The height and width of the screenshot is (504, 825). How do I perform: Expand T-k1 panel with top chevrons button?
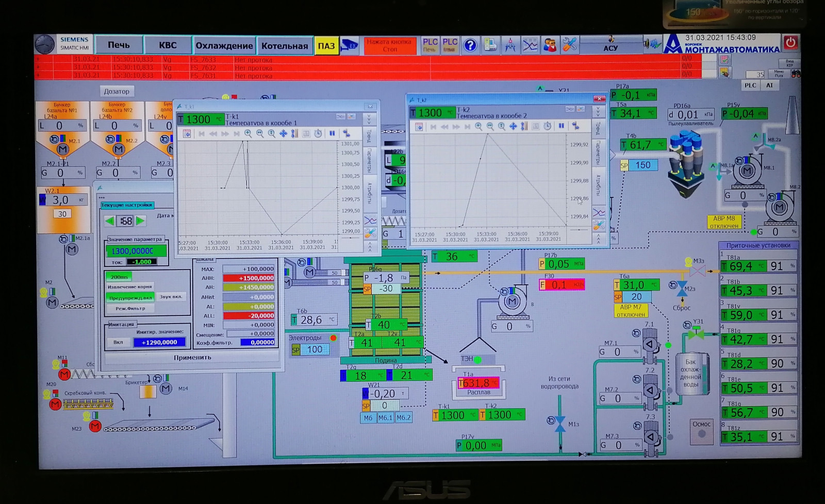click(x=369, y=119)
